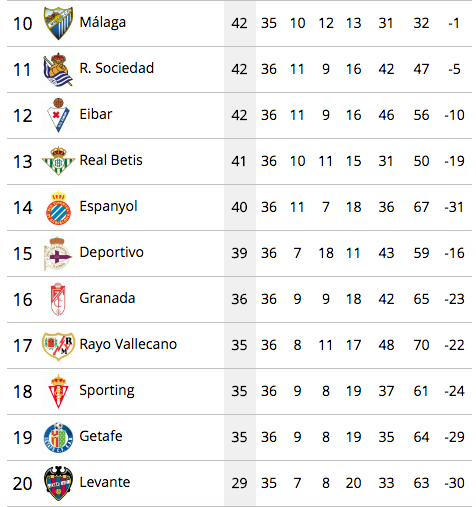This screenshot has height=507, width=476.
Task: Click Espanyol's 40 points value
Action: click(239, 207)
